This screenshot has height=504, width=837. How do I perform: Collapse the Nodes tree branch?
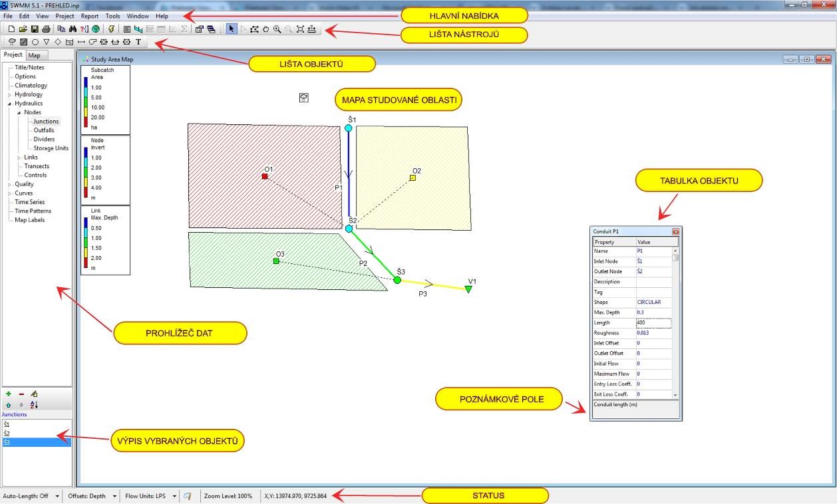pos(19,112)
